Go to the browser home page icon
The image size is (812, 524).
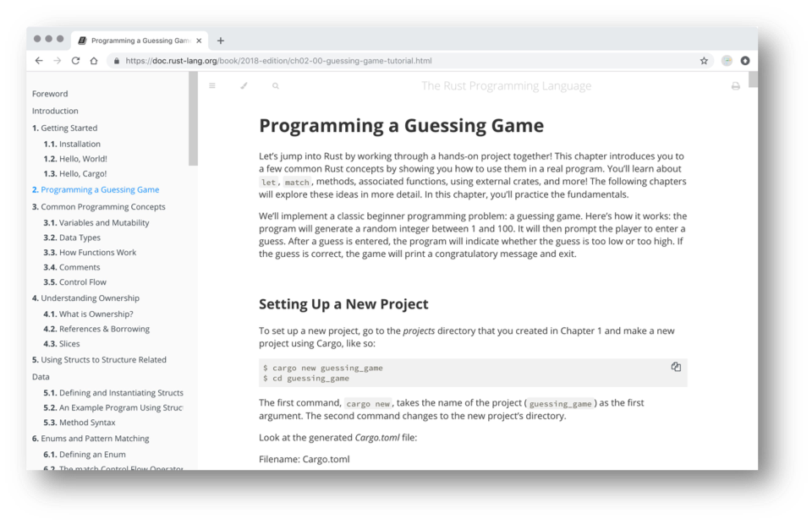(94, 61)
